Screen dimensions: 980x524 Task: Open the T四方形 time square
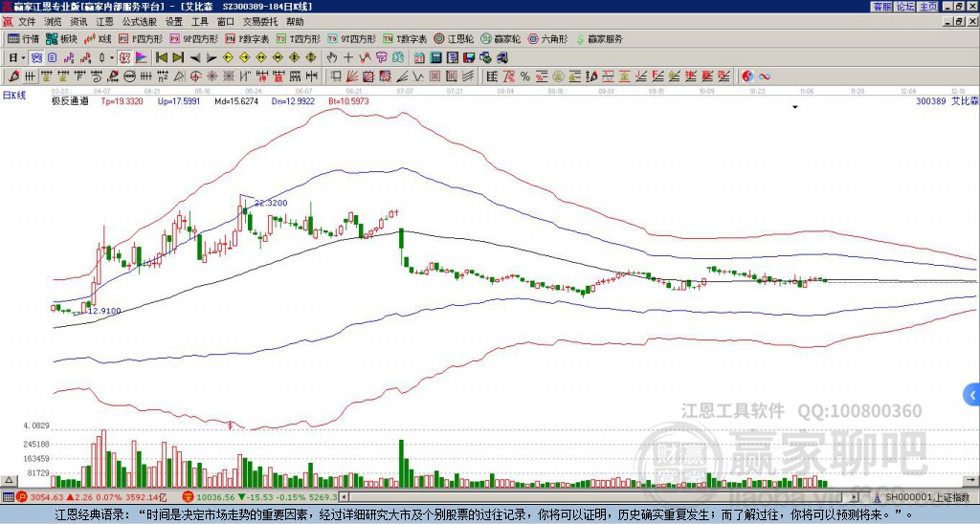[x=299, y=38]
